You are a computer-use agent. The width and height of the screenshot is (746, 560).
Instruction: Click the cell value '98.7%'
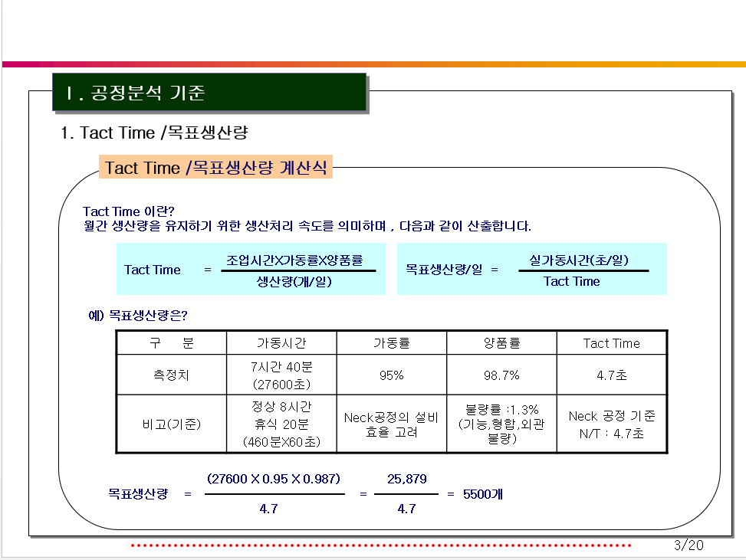point(501,375)
